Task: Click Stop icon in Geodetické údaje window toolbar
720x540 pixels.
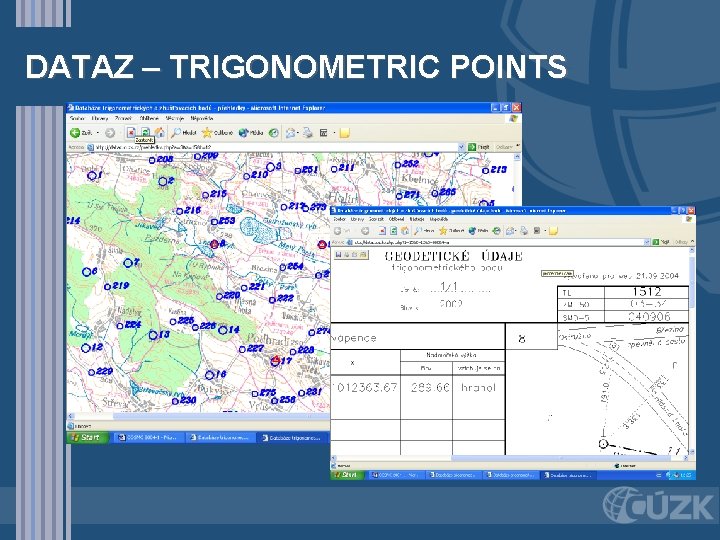Action: click(382, 231)
